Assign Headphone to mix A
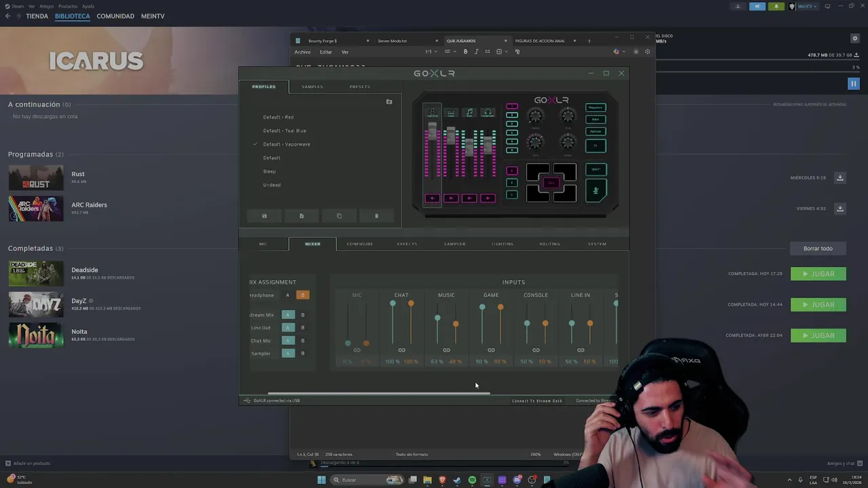This screenshot has width=868, height=488. coord(288,295)
